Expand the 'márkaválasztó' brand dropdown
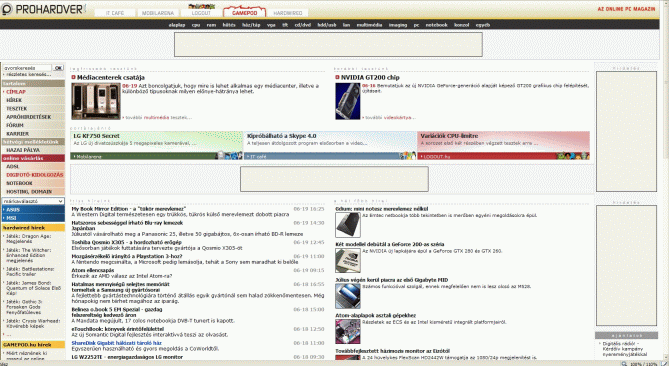This screenshot has height=366, width=669. pos(33,201)
